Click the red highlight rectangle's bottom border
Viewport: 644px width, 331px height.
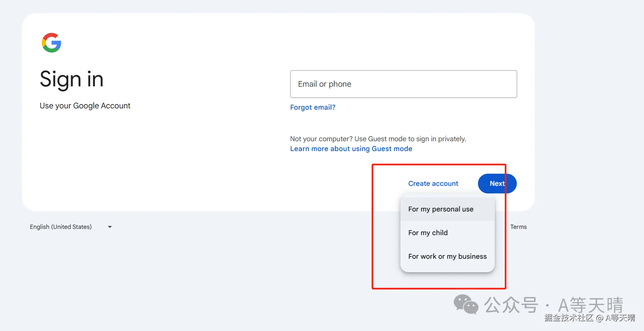439,288
